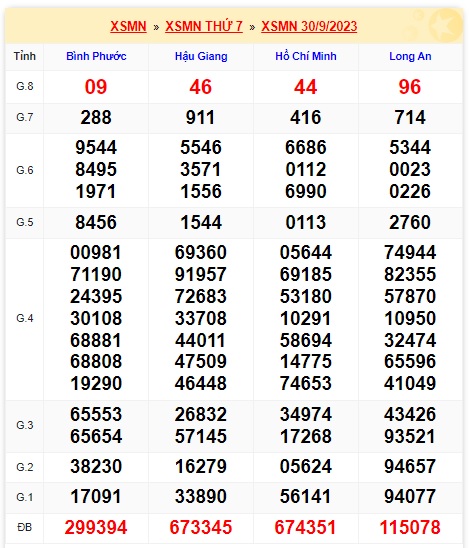The height and width of the screenshot is (548, 470).
Task: Click the Hồ Chí Minh province header
Action: [306, 56]
